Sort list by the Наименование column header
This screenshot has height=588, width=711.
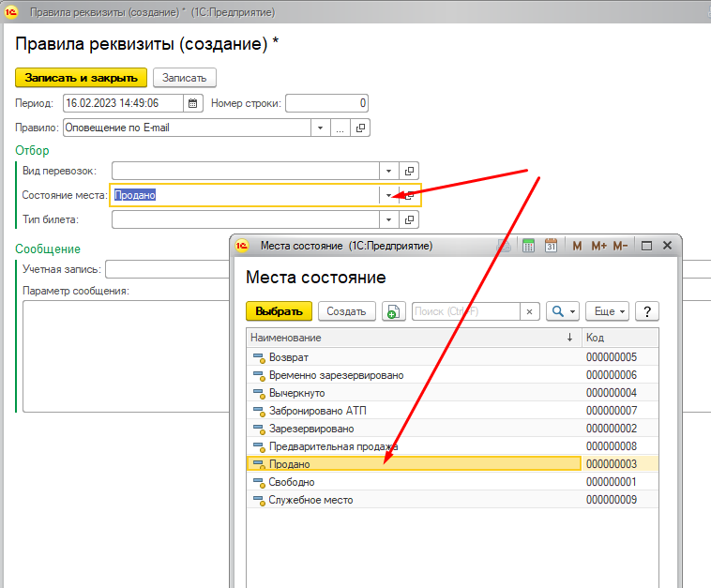(403, 338)
